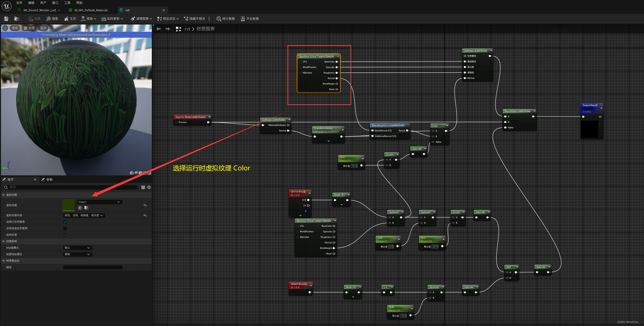Click 统计数据 toolbar button
The height and width of the screenshot is (326, 644).
tap(225, 19)
